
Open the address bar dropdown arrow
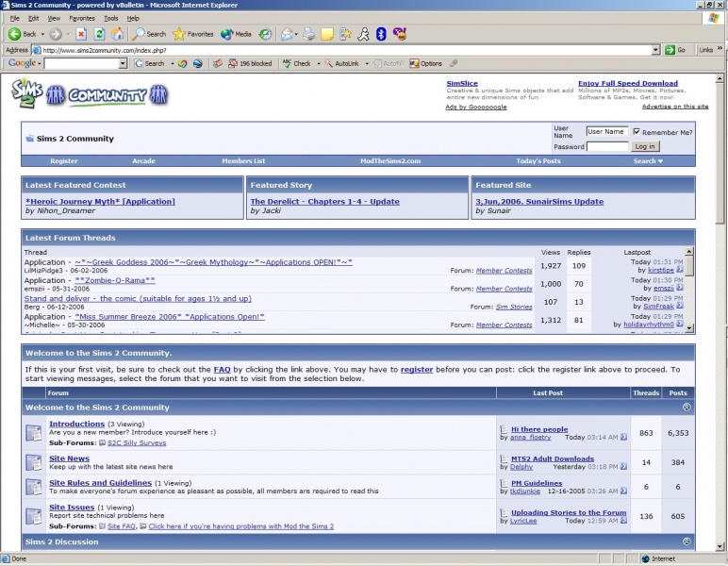pyautogui.click(x=655, y=50)
